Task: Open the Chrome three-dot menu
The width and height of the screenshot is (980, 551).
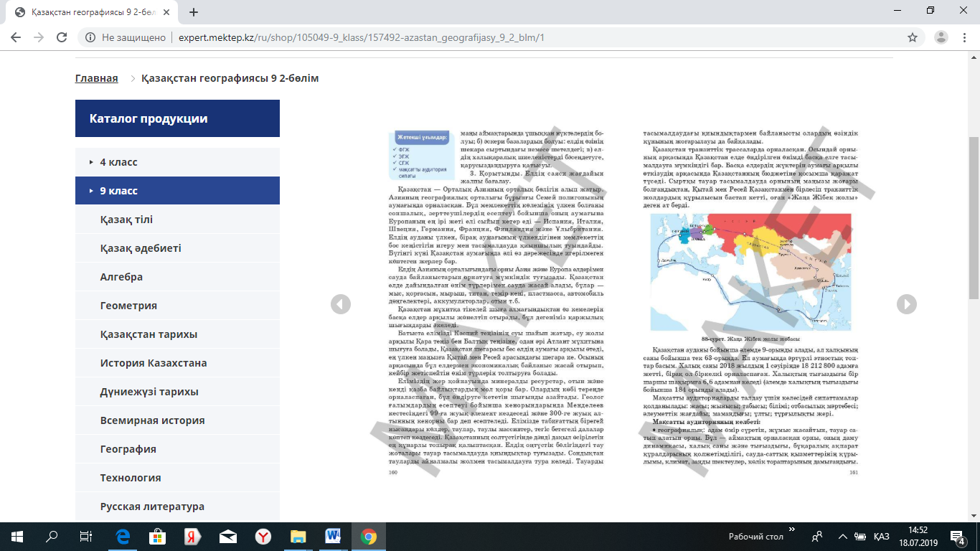Action: click(x=963, y=37)
